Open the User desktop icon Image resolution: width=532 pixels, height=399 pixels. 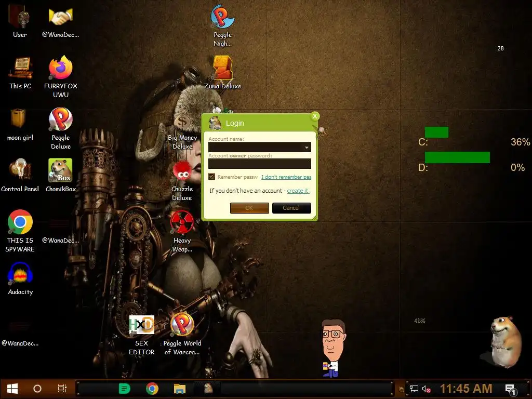pyautogui.click(x=20, y=20)
